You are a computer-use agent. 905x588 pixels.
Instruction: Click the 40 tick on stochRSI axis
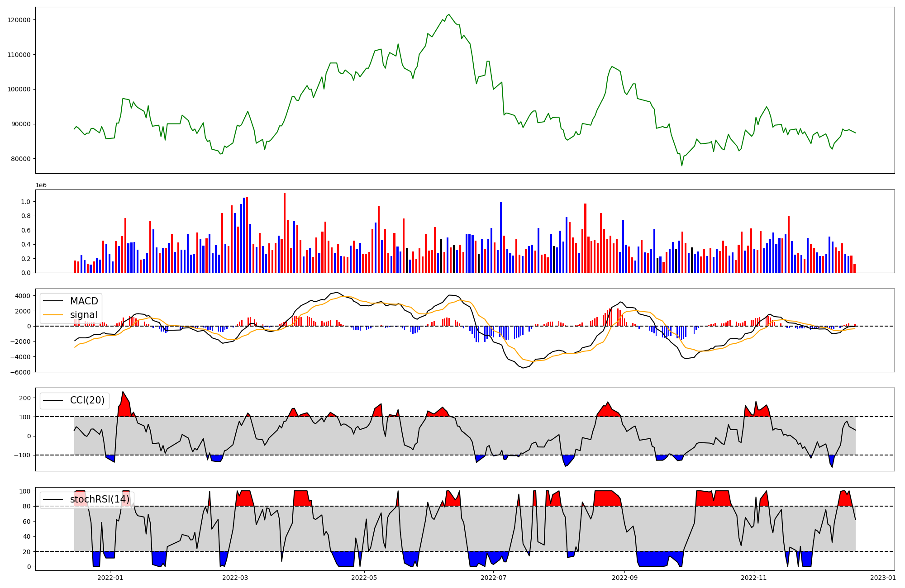27,537
